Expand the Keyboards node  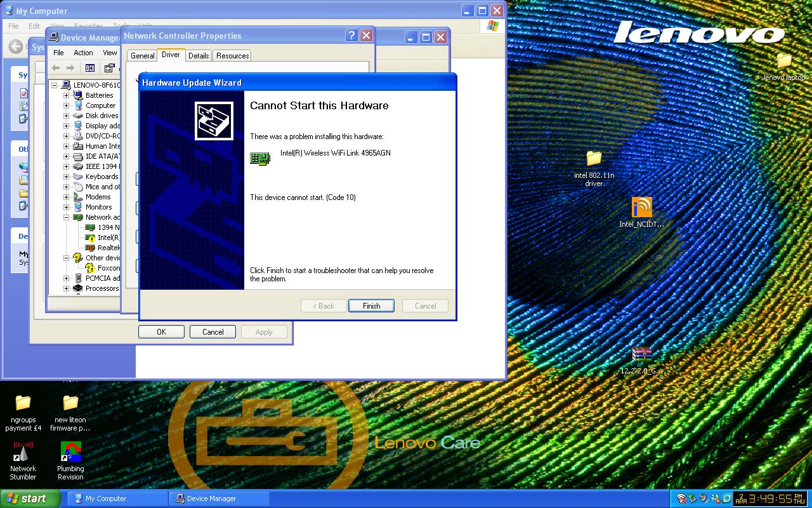(x=66, y=177)
